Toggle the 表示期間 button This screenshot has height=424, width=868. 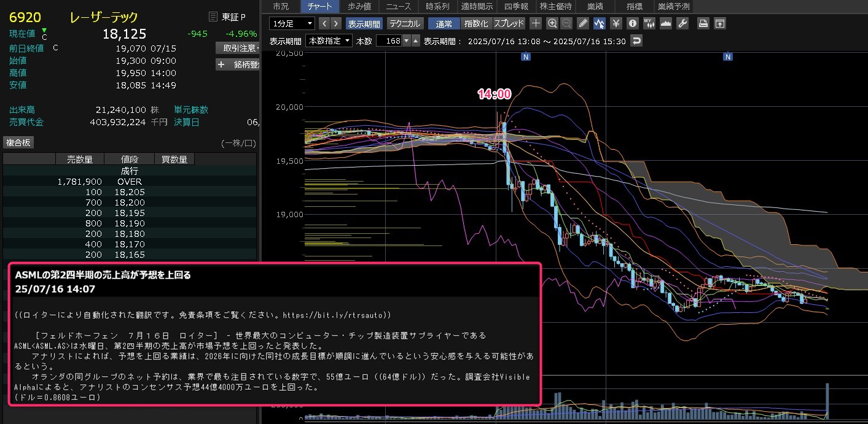click(364, 23)
